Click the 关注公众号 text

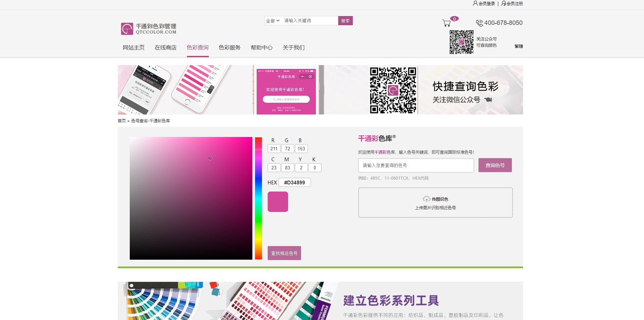tap(486, 39)
